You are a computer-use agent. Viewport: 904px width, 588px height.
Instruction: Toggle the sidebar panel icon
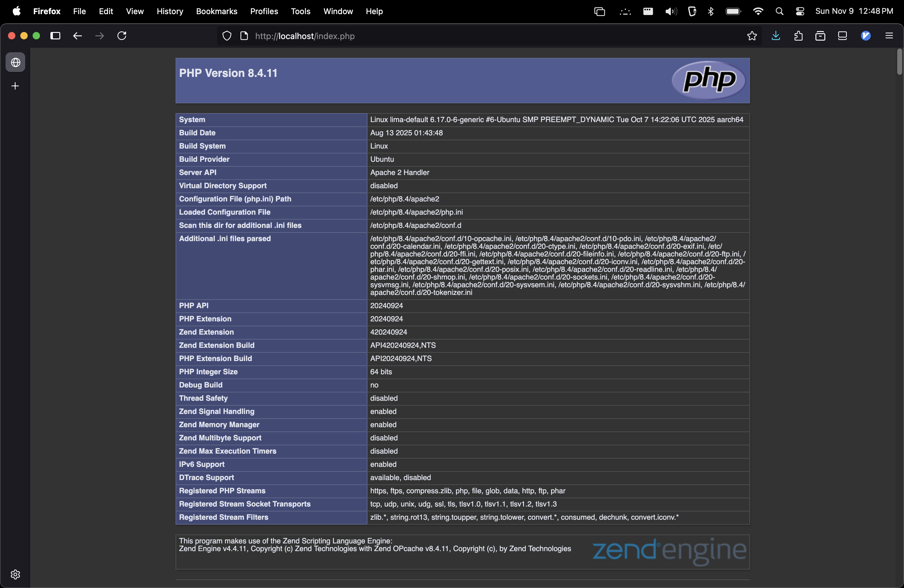[x=55, y=36]
